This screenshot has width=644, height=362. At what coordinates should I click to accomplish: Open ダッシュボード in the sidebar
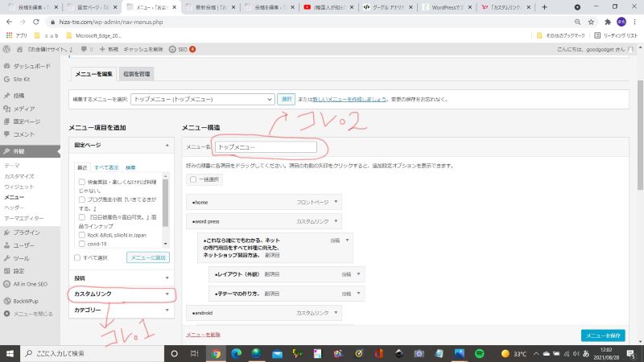(27, 66)
